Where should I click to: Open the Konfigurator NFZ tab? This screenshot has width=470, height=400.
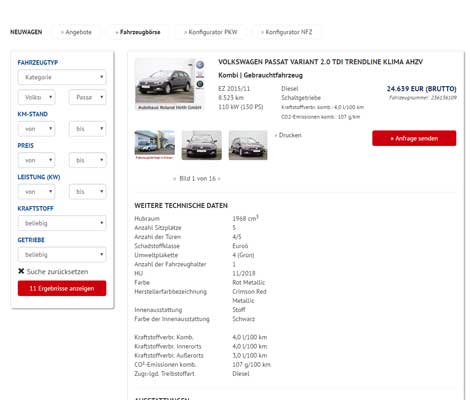pyautogui.click(x=286, y=32)
